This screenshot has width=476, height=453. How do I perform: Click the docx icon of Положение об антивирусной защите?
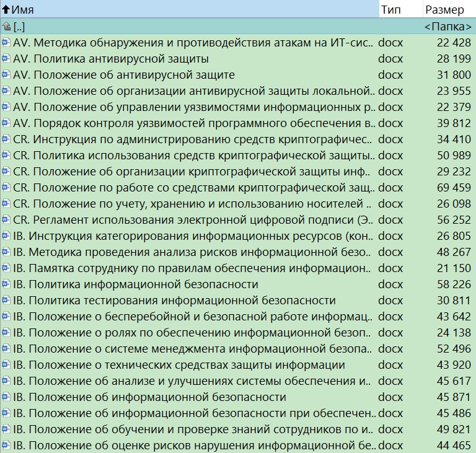pos(6,75)
